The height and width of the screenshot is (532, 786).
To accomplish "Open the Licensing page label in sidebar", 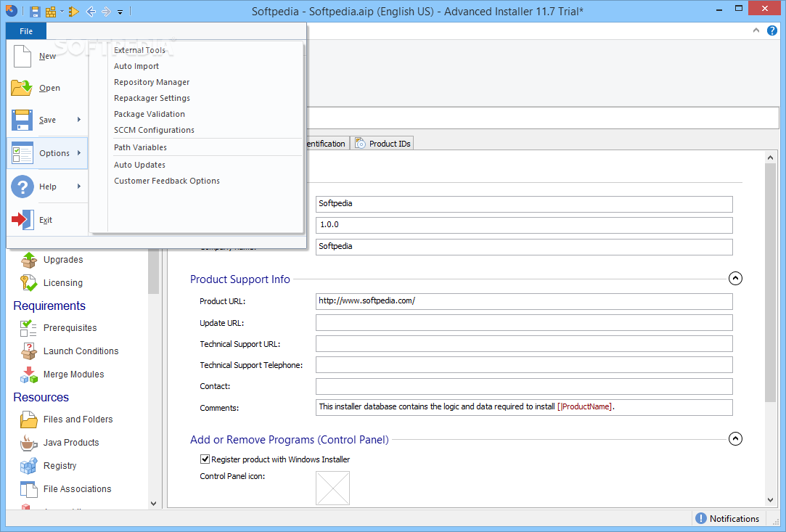I will (63, 283).
